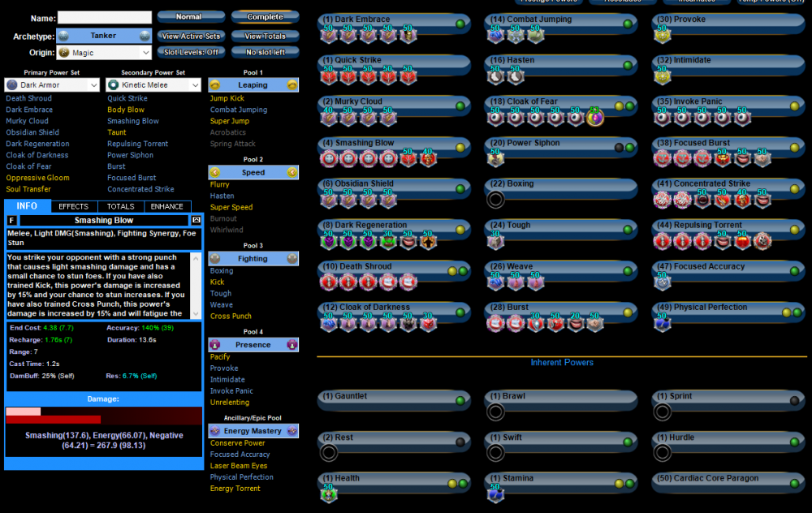Toggle the dark indicator light on Rest
The image size is (812, 513).
[x=460, y=442]
